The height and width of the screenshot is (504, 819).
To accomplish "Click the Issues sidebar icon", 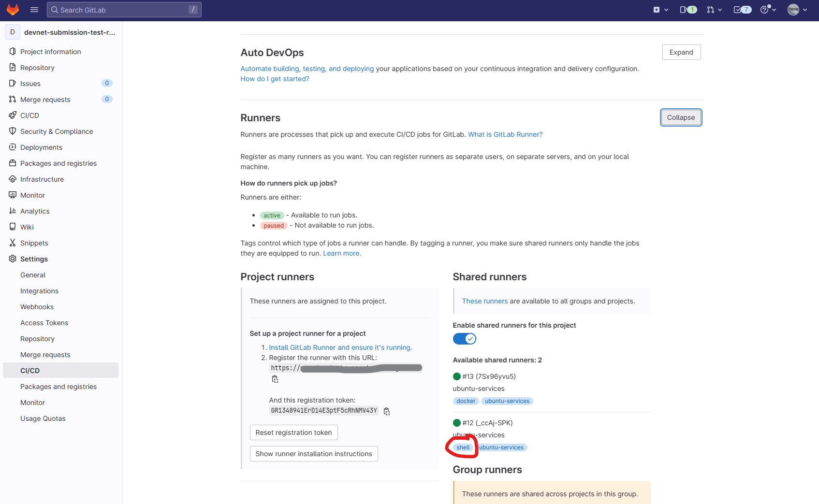I will point(13,84).
